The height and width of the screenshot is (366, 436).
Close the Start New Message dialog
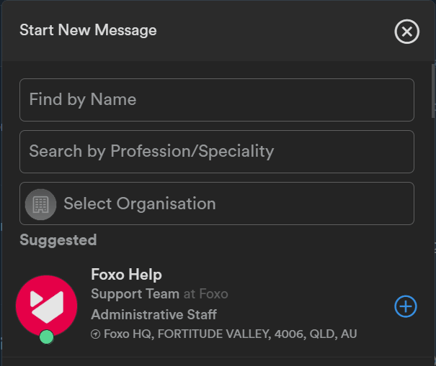(407, 32)
